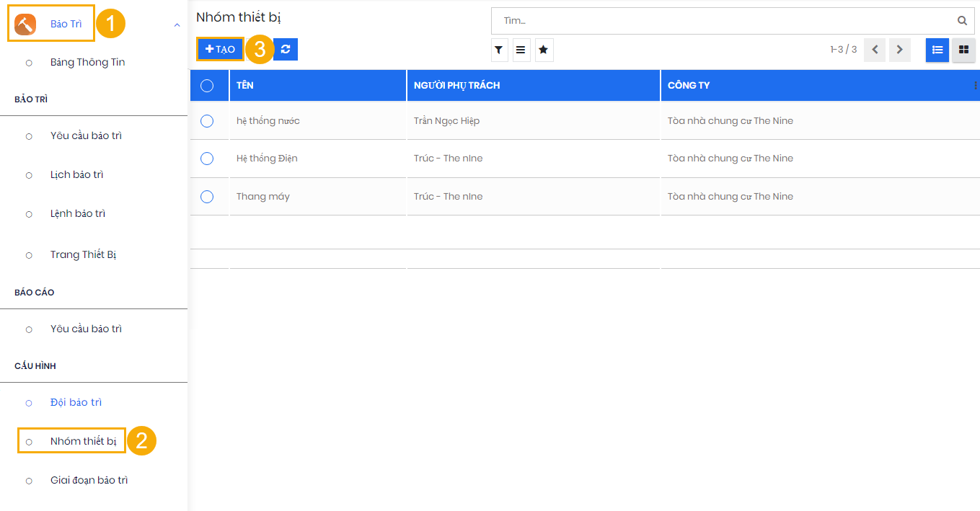The width and height of the screenshot is (980, 511).
Task: Open the group-by lines menu
Action: click(x=521, y=50)
